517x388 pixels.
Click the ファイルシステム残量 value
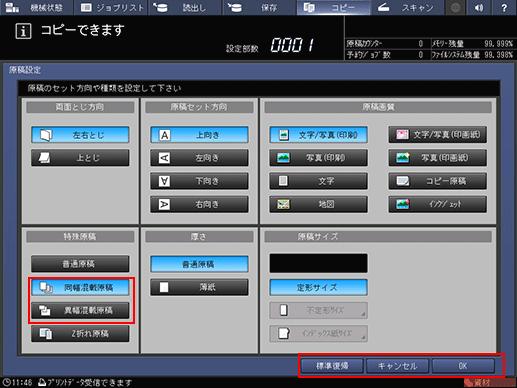(x=498, y=55)
